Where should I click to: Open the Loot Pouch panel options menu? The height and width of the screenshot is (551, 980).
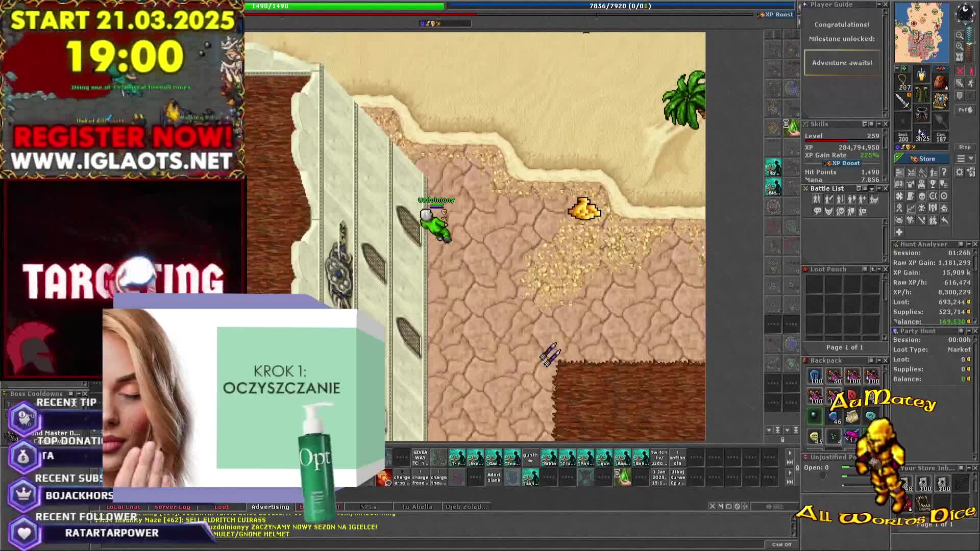[865, 269]
